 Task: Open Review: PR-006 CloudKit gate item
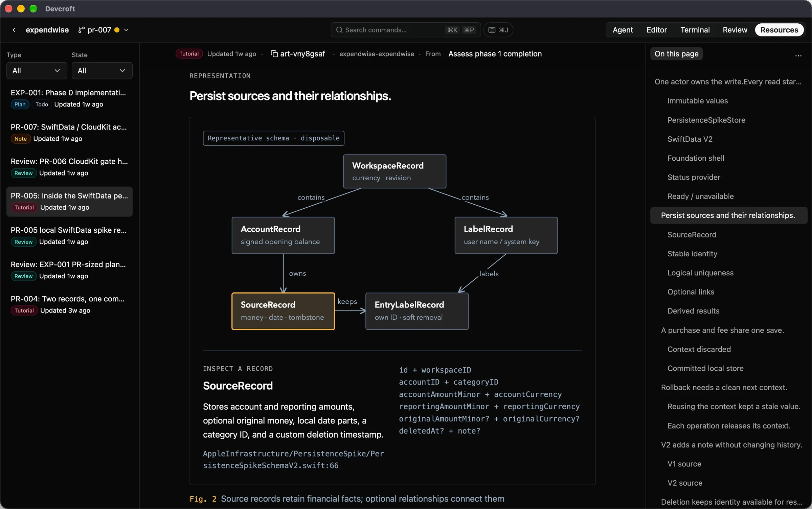click(x=69, y=167)
